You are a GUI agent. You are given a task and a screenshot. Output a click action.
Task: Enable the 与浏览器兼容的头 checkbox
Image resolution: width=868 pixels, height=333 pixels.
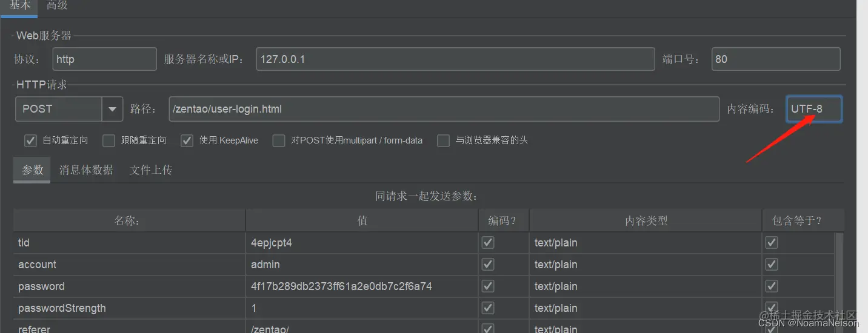(443, 140)
